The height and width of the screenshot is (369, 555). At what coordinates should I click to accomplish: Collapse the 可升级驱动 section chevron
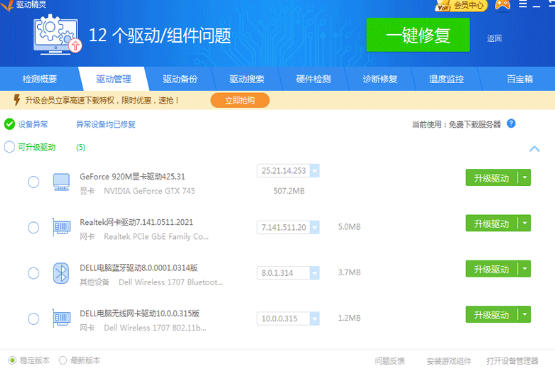[x=534, y=149]
